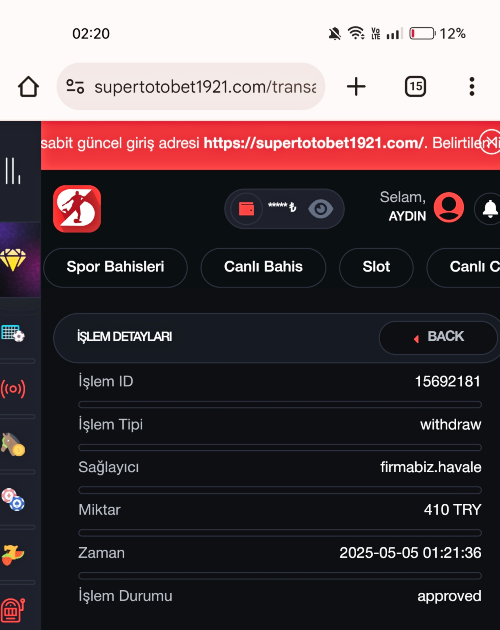Open the tab switcher showing 15 tabs

coord(415,86)
